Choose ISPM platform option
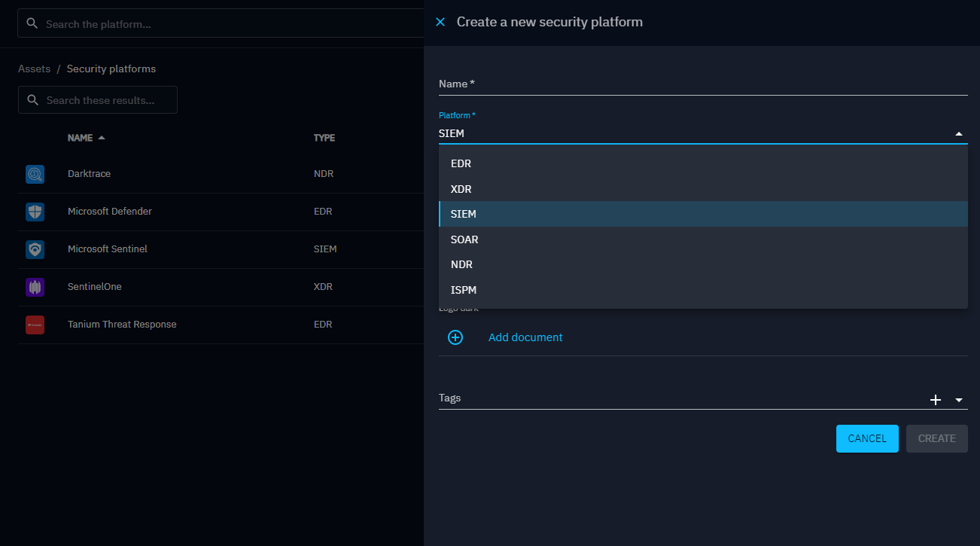This screenshot has height=546, width=980. [463, 290]
